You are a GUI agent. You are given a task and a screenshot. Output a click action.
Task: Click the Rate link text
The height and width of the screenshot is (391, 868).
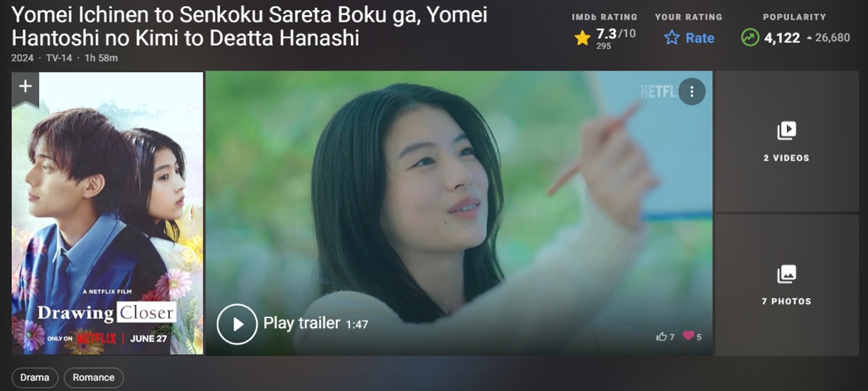click(x=699, y=38)
